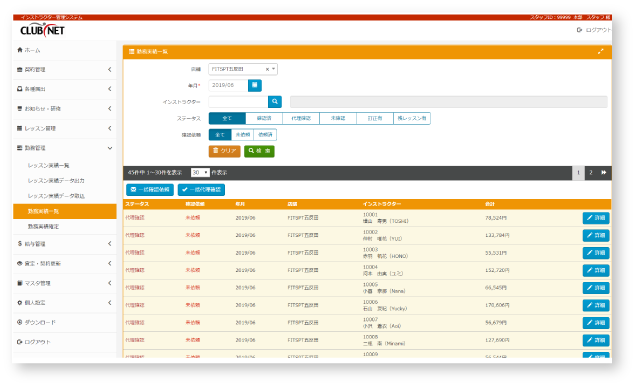Click the green 検索 button
Viewport: 637px width, 387px height.
[259, 151]
